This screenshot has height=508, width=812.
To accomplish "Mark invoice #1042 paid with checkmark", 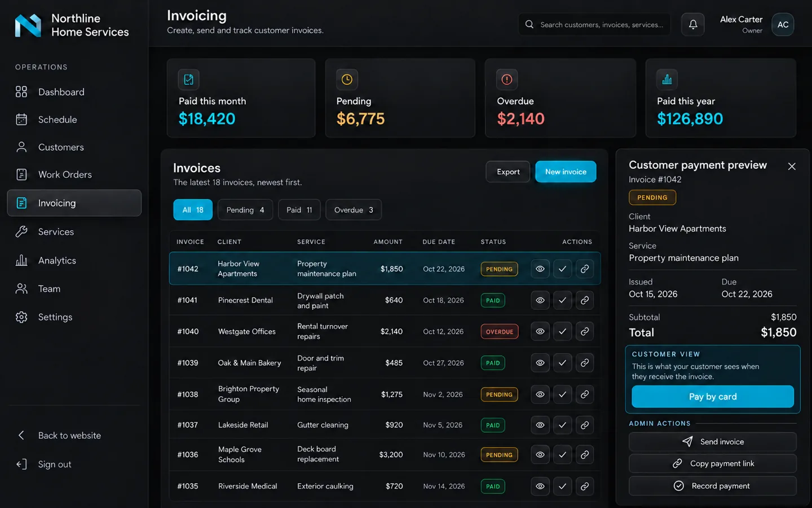I will pyautogui.click(x=562, y=269).
